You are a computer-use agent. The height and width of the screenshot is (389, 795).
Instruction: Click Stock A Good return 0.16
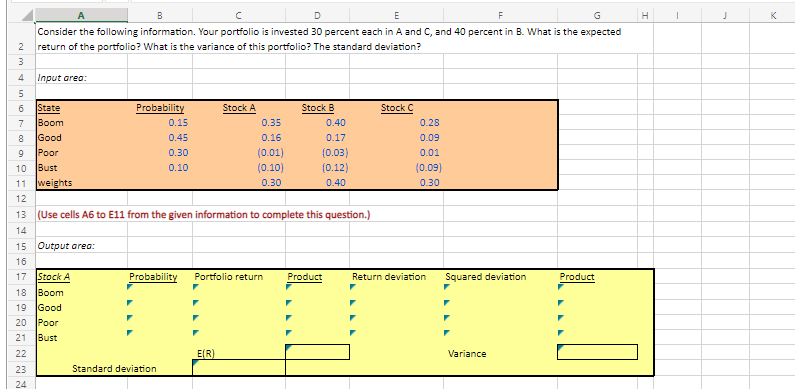point(271,137)
